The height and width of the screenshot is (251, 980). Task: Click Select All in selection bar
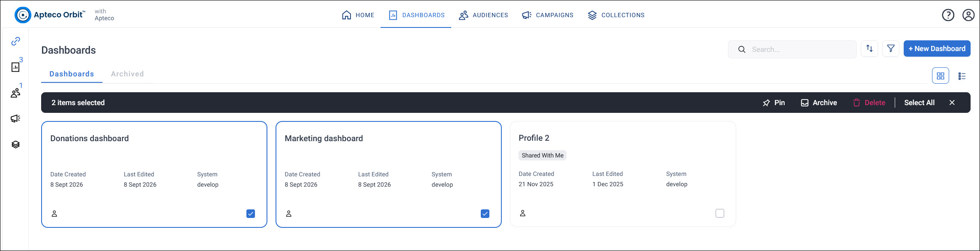[x=919, y=103]
